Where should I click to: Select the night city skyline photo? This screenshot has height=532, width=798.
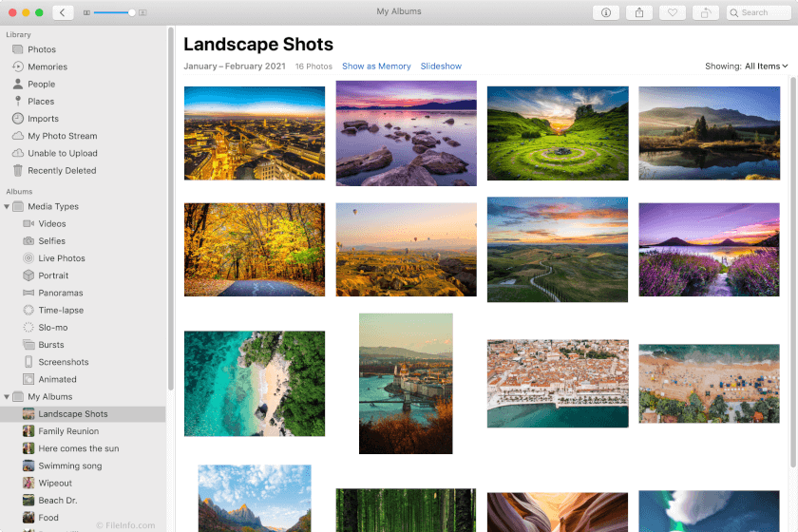pos(255,133)
